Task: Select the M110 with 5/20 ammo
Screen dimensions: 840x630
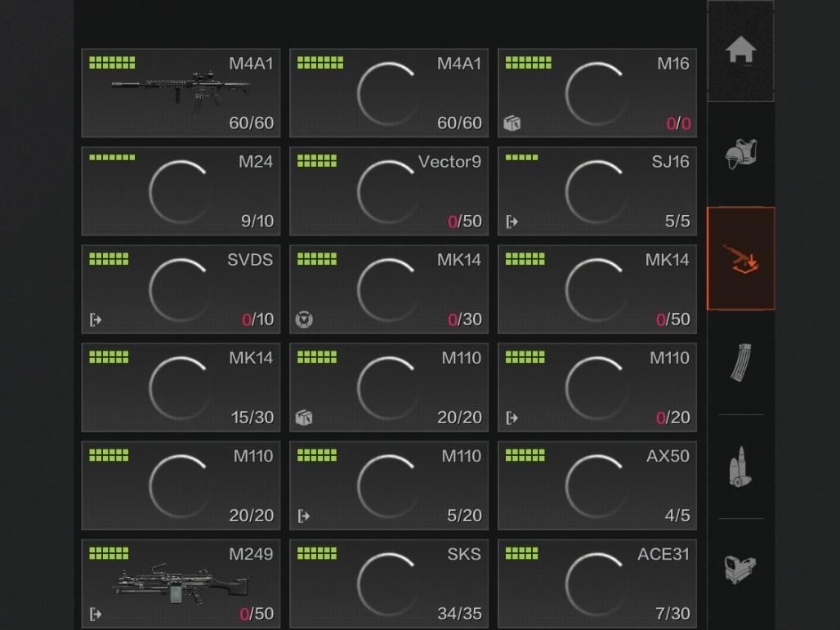Action: click(389, 485)
